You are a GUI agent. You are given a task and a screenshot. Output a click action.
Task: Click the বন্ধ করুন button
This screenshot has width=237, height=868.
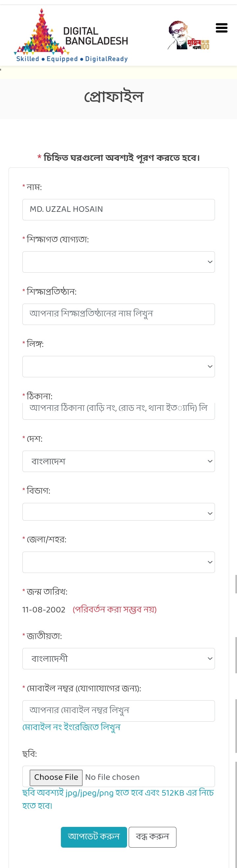(x=152, y=837)
